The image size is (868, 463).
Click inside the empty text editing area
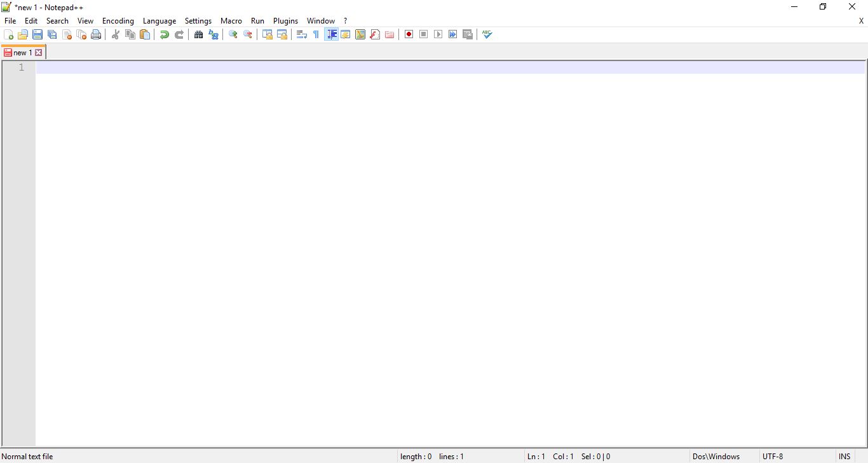coord(381,191)
